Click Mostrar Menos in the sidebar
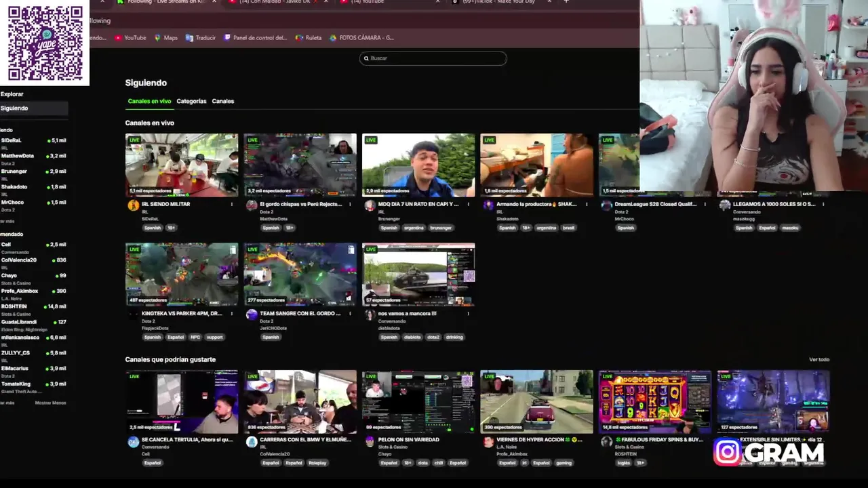868x488 pixels. click(x=51, y=403)
